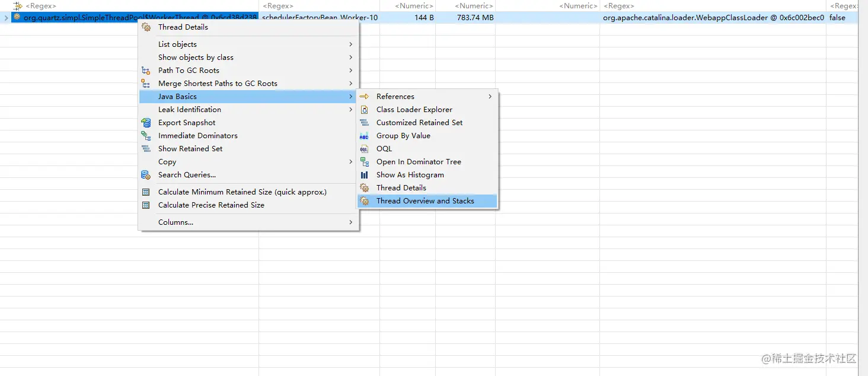The width and height of the screenshot is (868, 376).
Task: Click the Path To GC Roots icon
Action: tap(146, 71)
